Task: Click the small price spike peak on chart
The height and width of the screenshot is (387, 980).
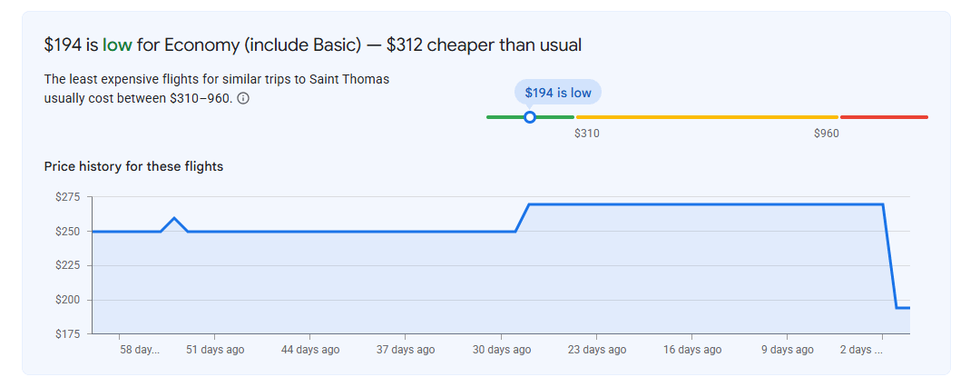Action: (x=174, y=218)
